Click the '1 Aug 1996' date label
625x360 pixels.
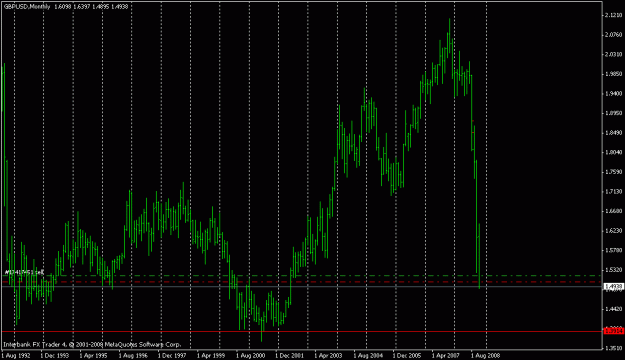click(133, 355)
